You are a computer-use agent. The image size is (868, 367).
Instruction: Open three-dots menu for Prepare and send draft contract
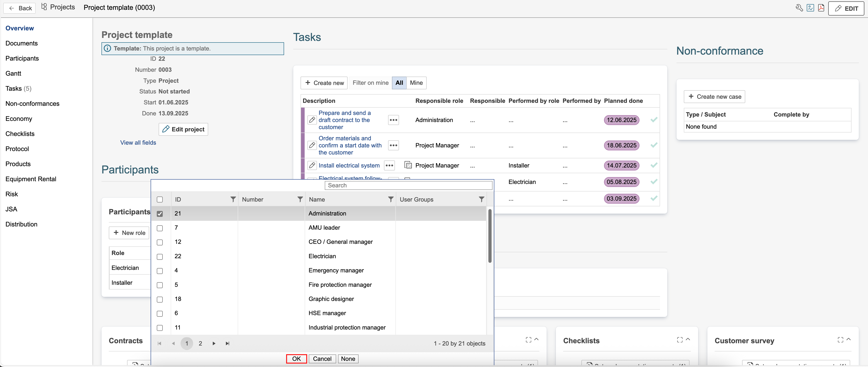(393, 120)
